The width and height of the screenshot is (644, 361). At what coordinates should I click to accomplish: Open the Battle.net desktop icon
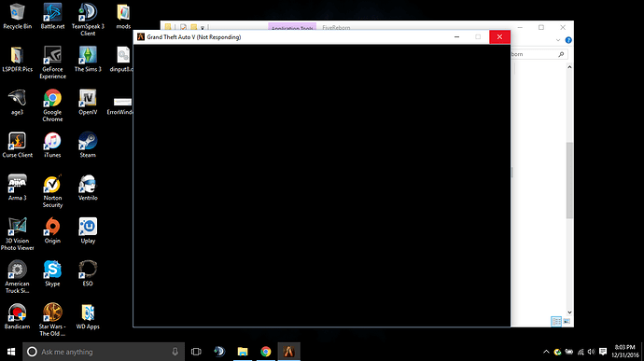[x=52, y=16]
